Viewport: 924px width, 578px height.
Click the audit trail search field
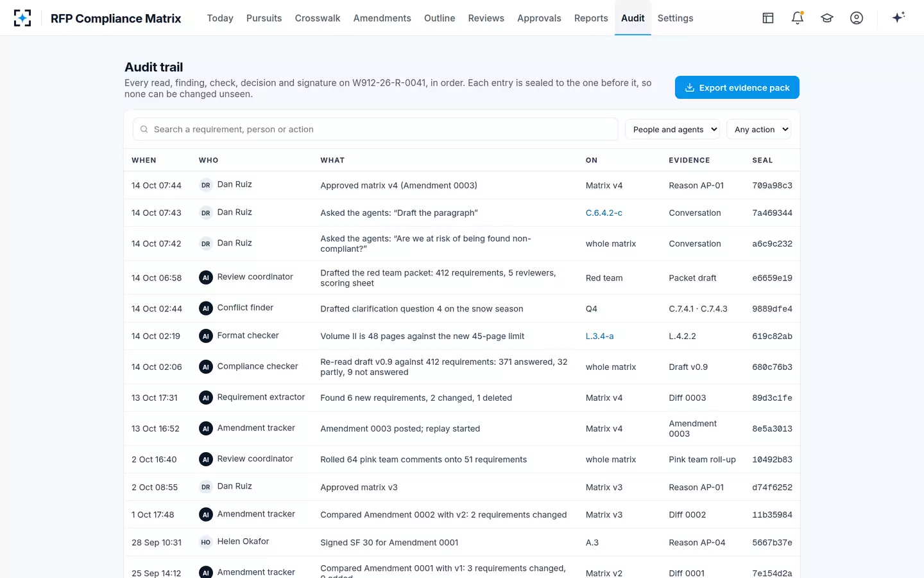click(x=375, y=129)
